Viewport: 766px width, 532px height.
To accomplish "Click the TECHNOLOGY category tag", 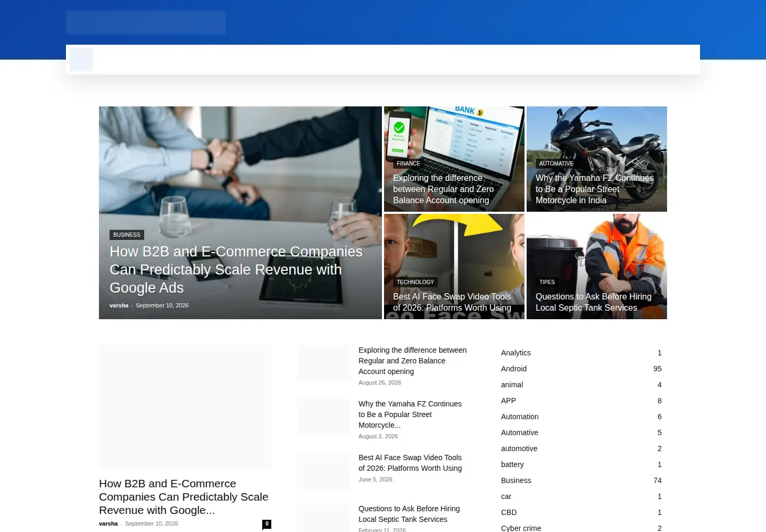I will [x=415, y=282].
